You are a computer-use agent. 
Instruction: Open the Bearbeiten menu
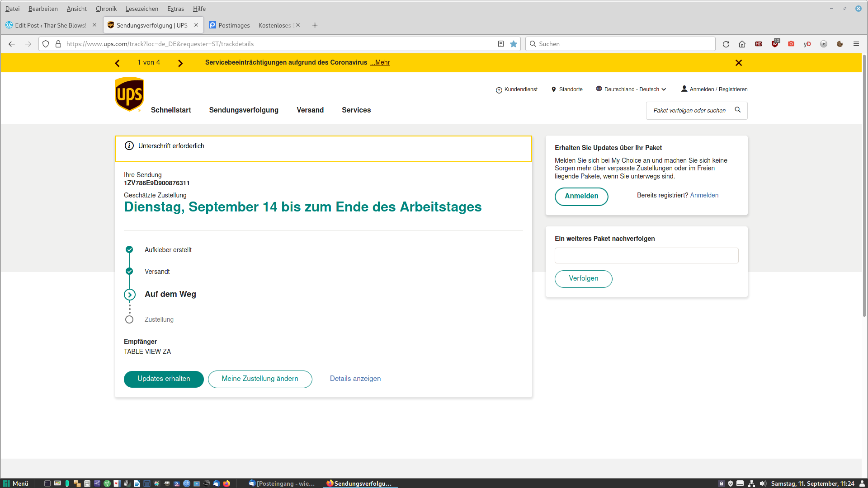[x=43, y=9]
